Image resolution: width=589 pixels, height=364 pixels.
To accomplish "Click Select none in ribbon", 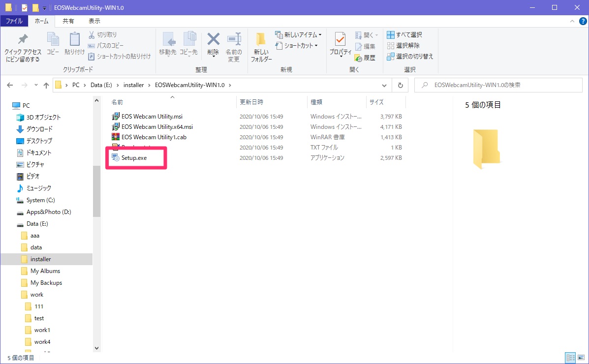I will (403, 45).
